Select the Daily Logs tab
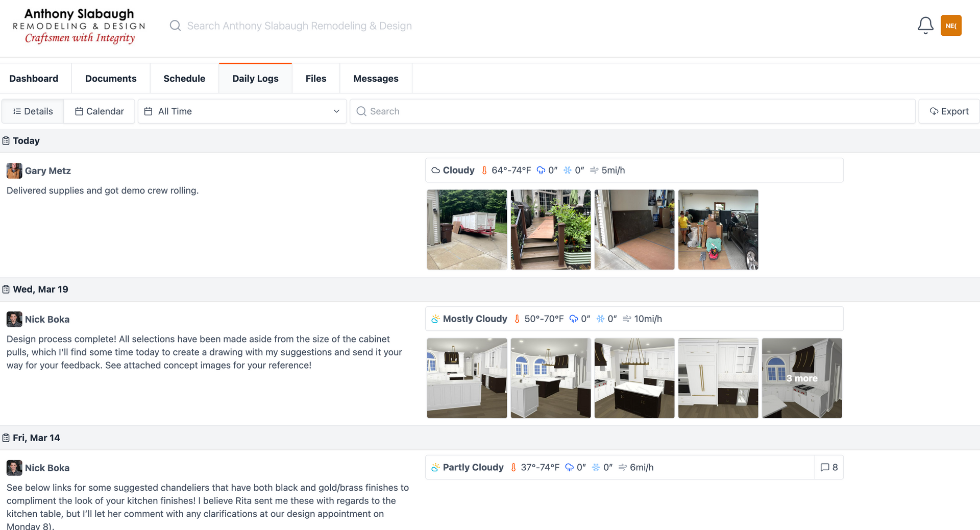The height and width of the screenshot is (530, 980). 255,79
